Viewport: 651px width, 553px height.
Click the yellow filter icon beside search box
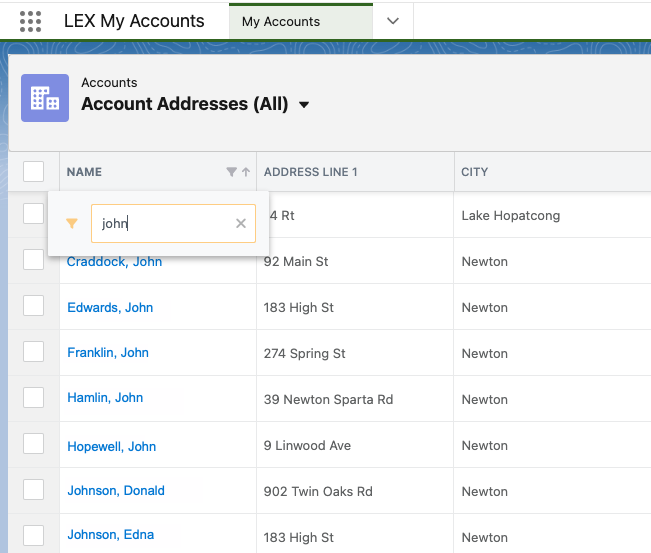(71, 224)
